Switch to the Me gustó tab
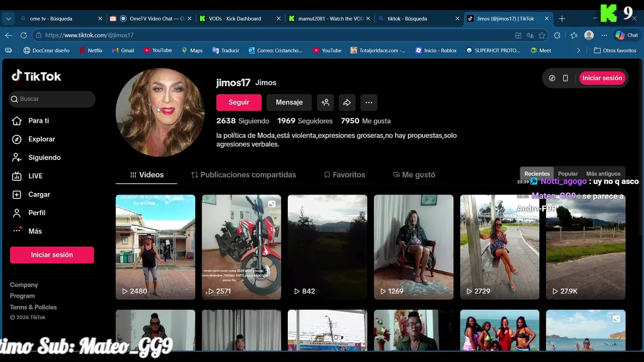Viewport: 644px width, 362px height. 414,174
